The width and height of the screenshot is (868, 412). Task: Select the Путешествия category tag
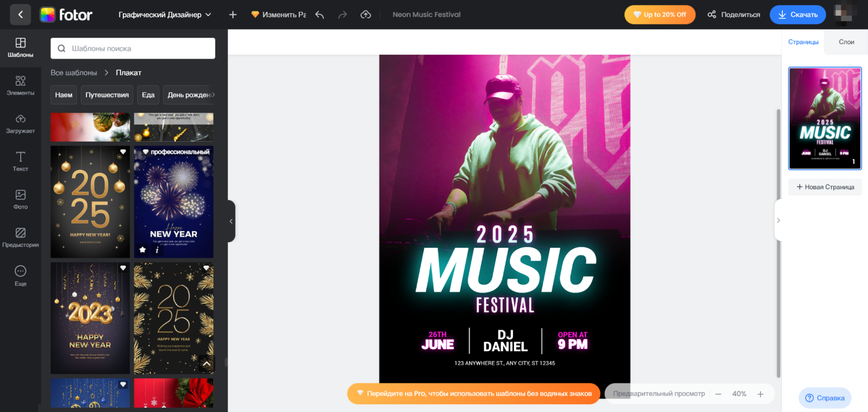click(107, 95)
